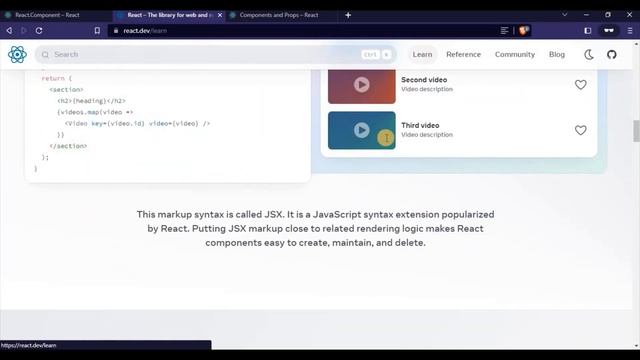Image resolution: width=640 pixels, height=360 pixels.
Task: Open the Blog nav item
Action: pos(557,54)
